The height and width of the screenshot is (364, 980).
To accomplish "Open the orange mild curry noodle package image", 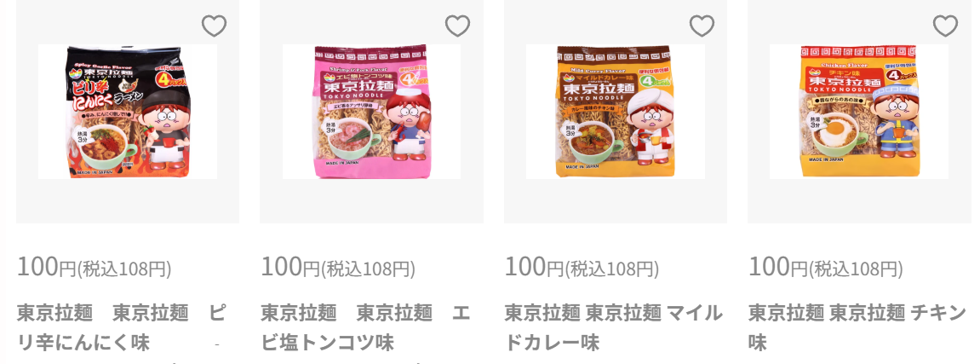I will 615,112.
